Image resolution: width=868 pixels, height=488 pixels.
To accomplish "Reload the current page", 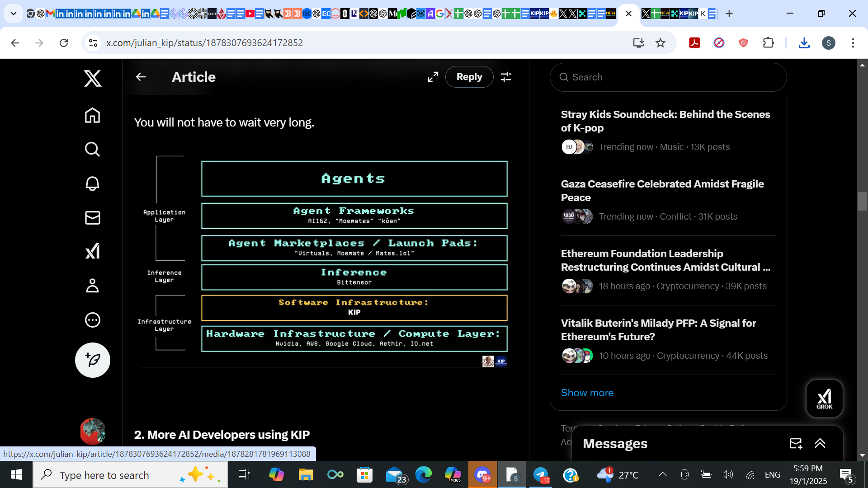I will coord(64,43).
